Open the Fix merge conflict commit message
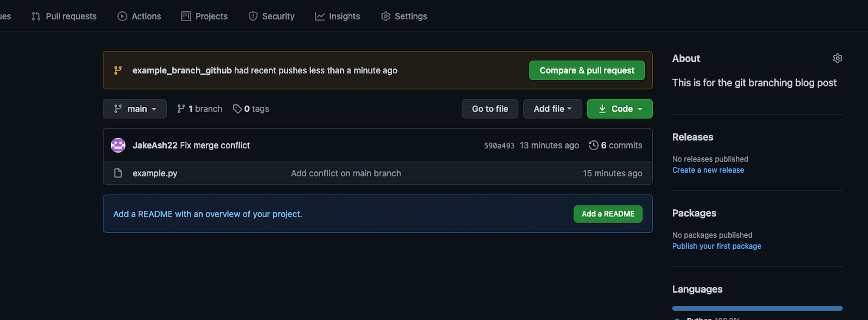 (215, 145)
